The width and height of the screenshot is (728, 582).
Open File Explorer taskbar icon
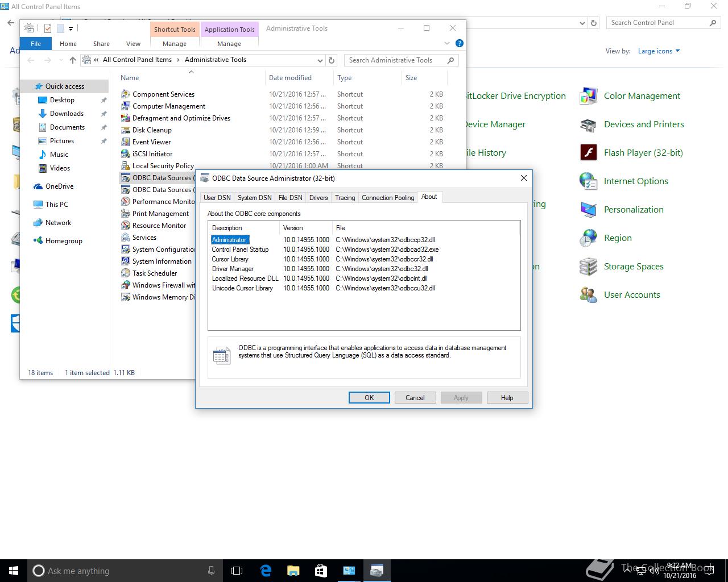tap(293, 571)
